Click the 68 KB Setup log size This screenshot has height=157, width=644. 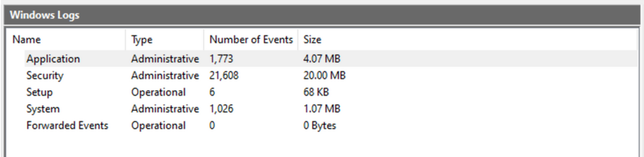point(316,92)
